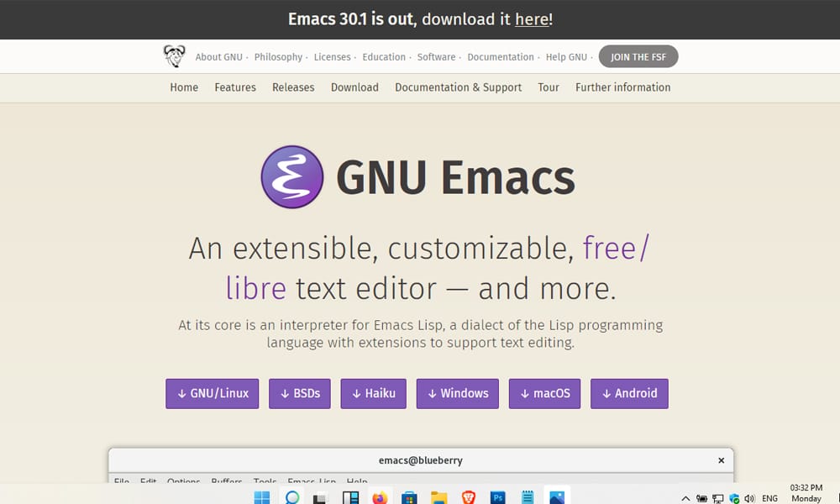Screen dimensions: 840x504
Task: Click the purple GNU Emacs logo
Action: pyautogui.click(x=290, y=176)
